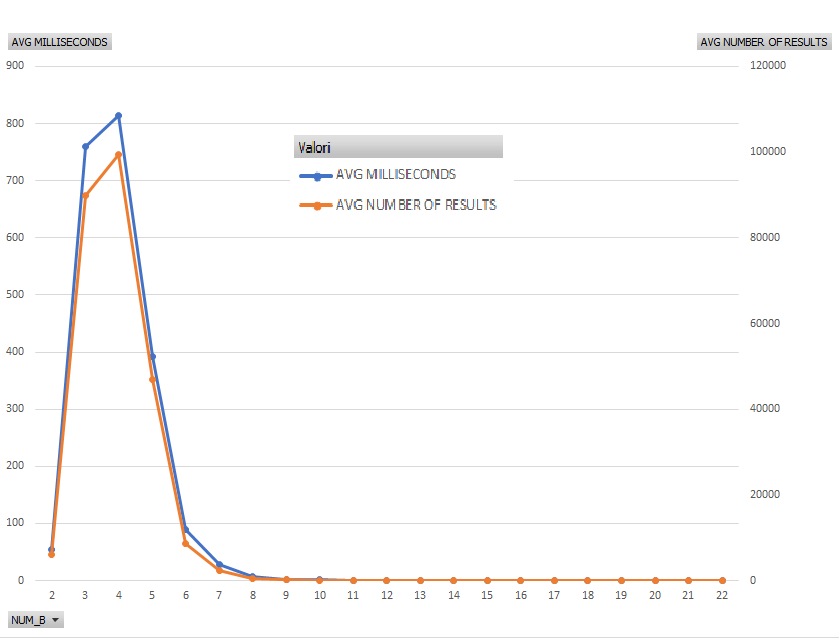Click the 900 label on left axis
The height and width of the screenshot is (638, 839).
[15, 65]
